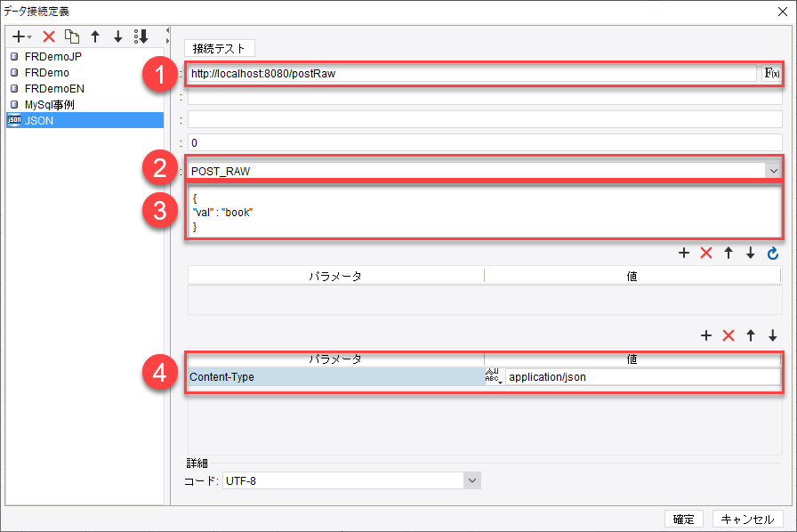797x532 pixels.
Task: Refresh the parameter list with blue icon
Action: tap(773, 253)
